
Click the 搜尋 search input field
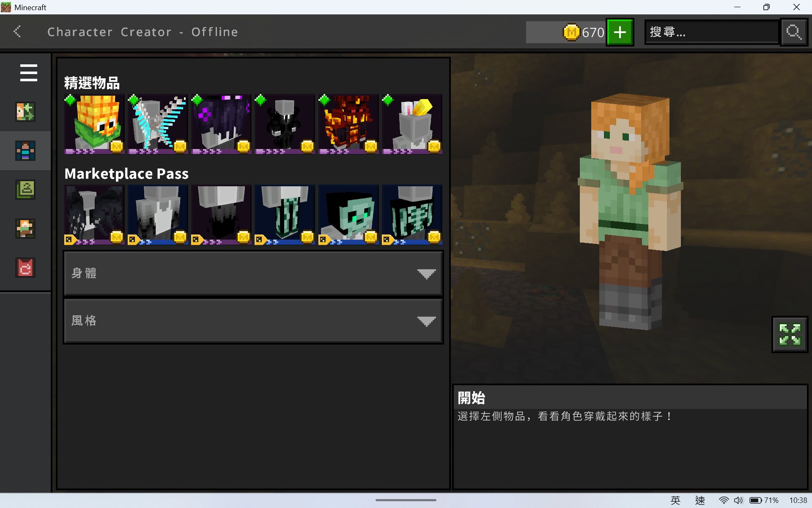(x=712, y=32)
